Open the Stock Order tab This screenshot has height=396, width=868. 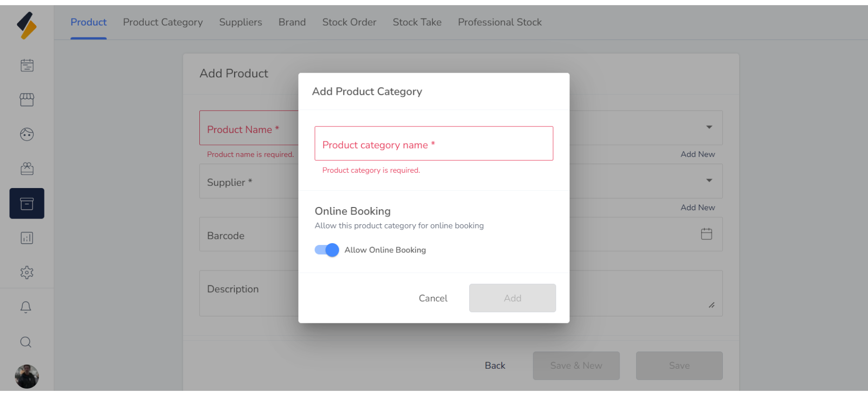point(349,22)
